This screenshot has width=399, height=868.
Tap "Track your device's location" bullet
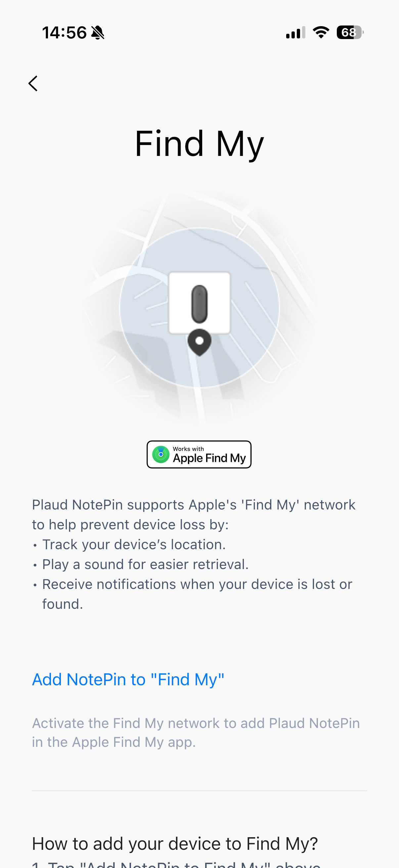click(134, 545)
